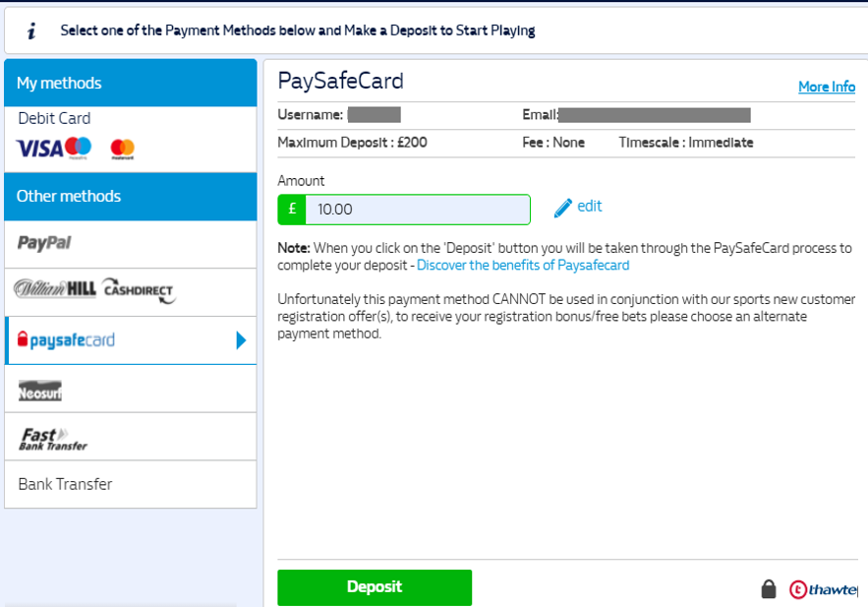Click the edit link next to amount
The image size is (868, 607).
click(590, 206)
